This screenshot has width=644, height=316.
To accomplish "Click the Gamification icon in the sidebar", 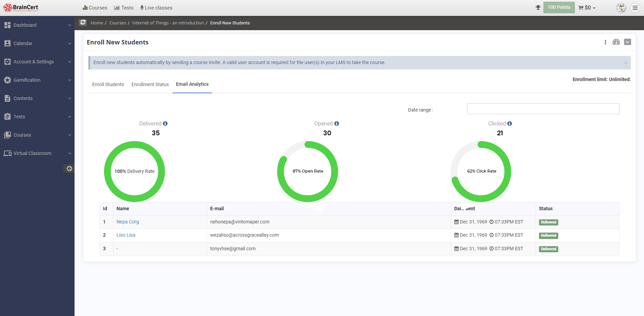I will tap(7, 80).
